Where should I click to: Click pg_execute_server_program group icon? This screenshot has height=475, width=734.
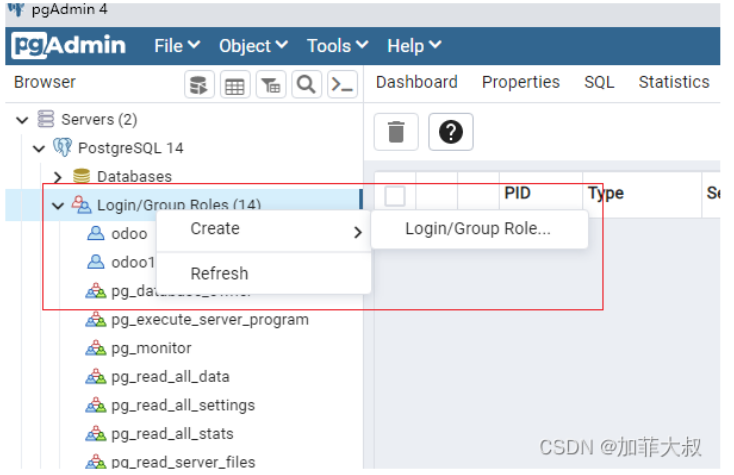[96, 319]
